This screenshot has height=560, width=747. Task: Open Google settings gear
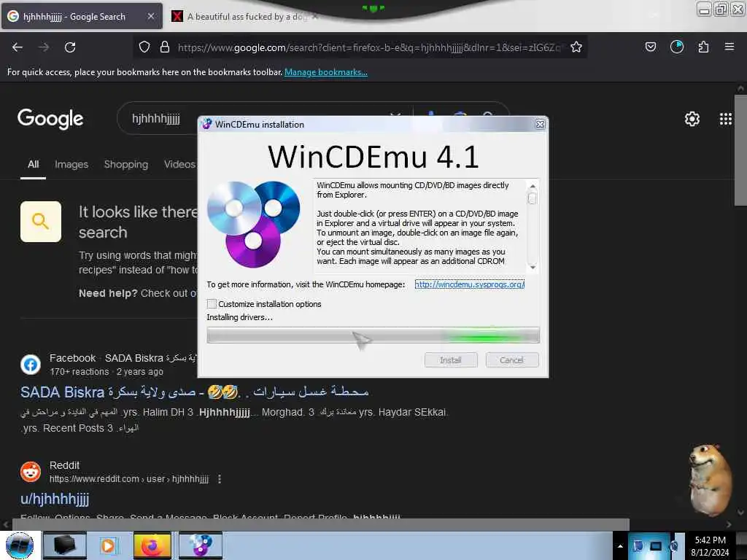coord(692,119)
